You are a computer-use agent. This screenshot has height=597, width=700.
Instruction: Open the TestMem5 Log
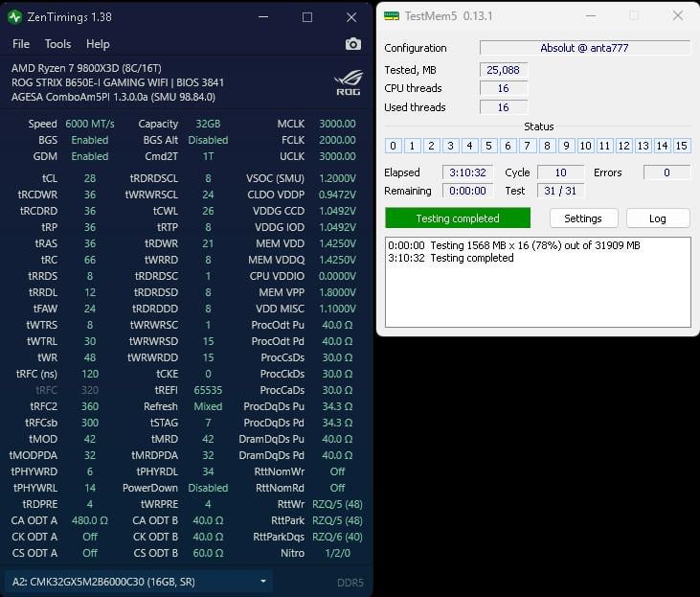(x=657, y=218)
